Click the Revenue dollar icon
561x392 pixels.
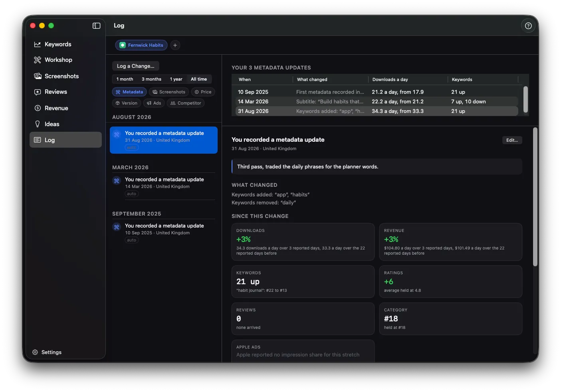point(38,108)
